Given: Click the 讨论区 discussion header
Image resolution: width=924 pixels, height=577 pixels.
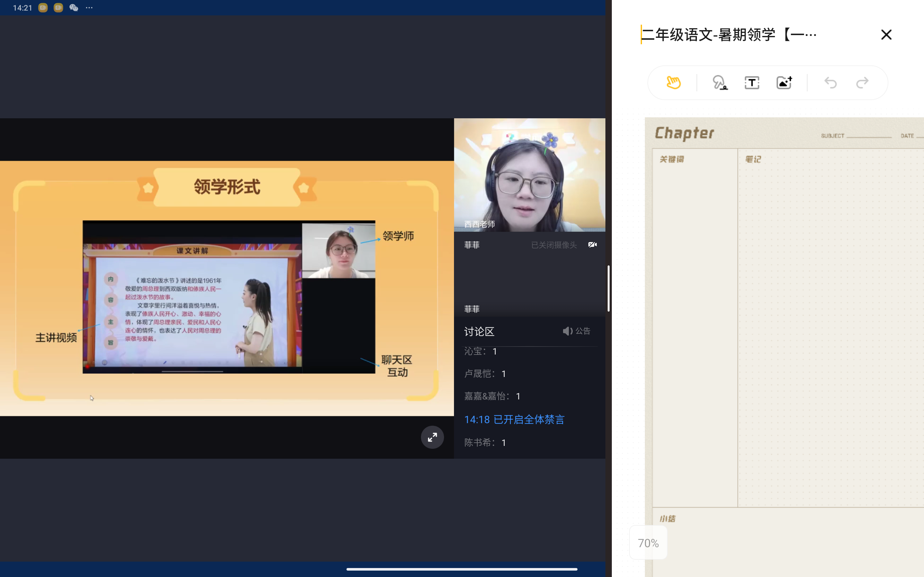Looking at the screenshot, I should (x=479, y=331).
